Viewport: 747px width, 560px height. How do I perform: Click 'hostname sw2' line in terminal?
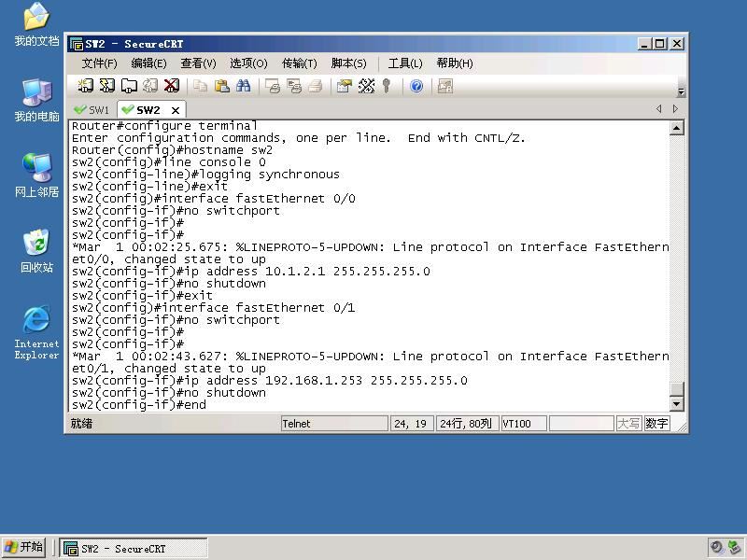(172, 150)
